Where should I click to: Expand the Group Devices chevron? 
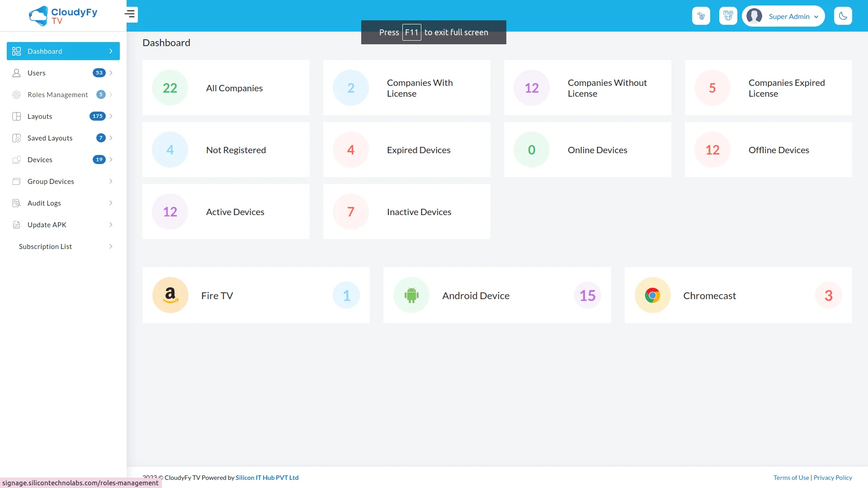111,181
